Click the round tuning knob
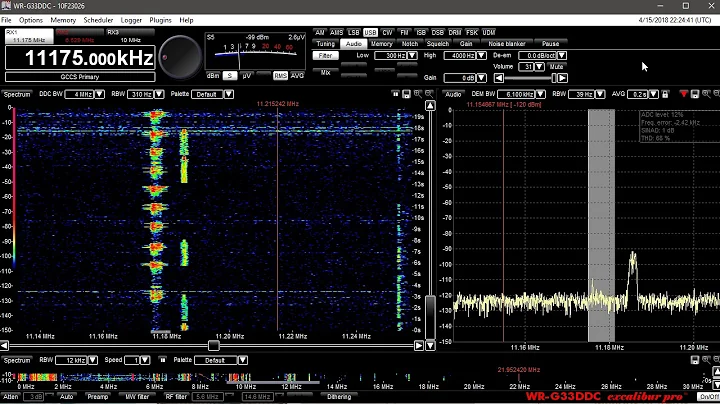Image resolution: width=720 pixels, height=404 pixels. pos(180,57)
